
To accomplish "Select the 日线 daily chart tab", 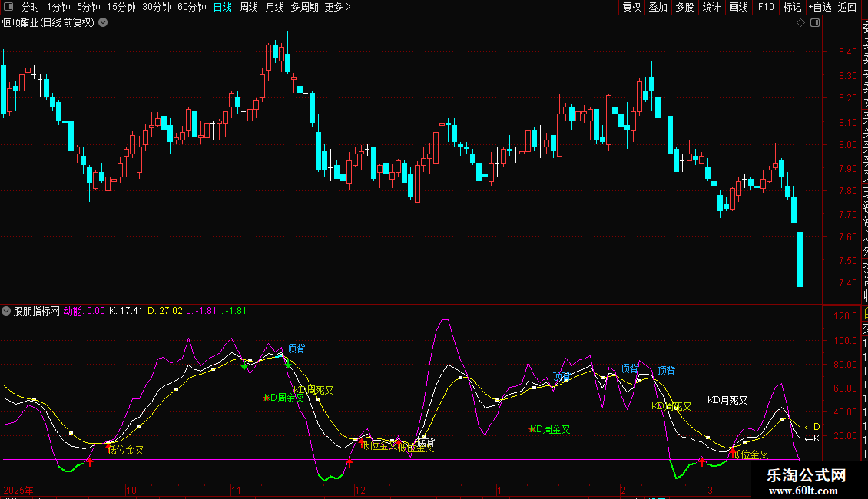I will 223,7.
